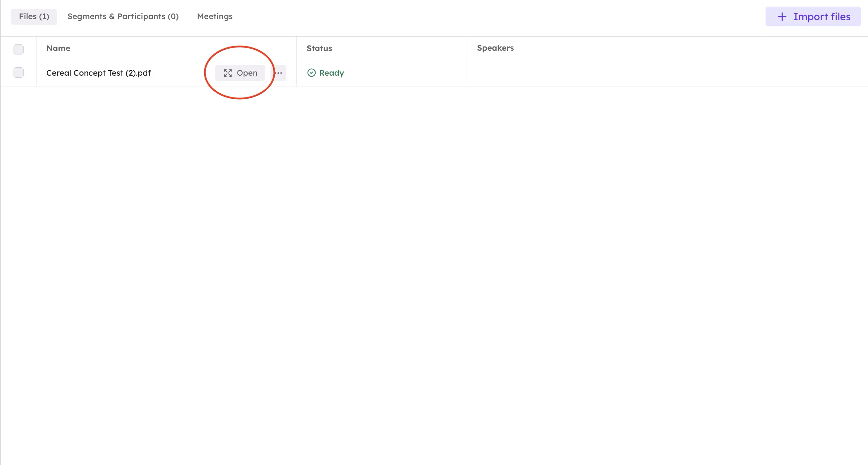Check the box for Cereal Concept Test file
This screenshot has width=868, height=465.
pos(18,73)
